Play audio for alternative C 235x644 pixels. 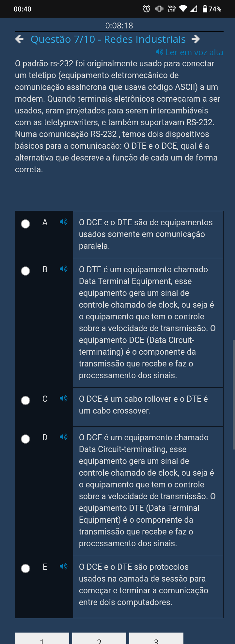pyautogui.click(x=63, y=398)
